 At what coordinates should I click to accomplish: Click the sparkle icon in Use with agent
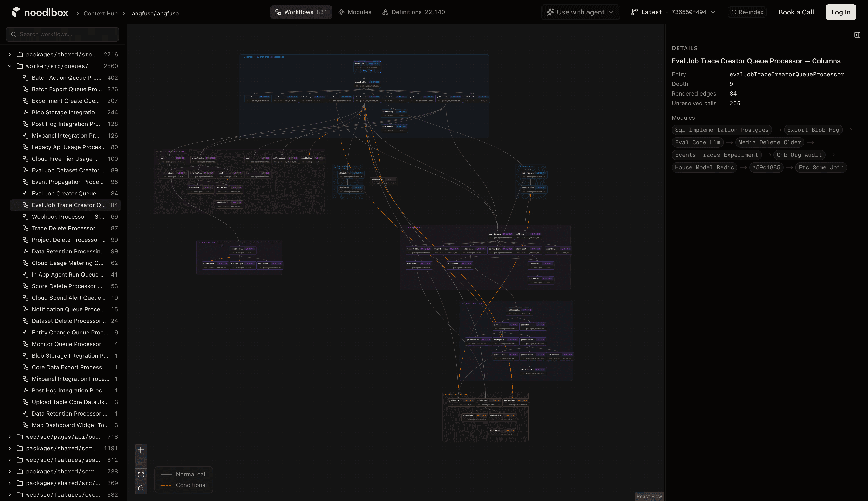[550, 12]
